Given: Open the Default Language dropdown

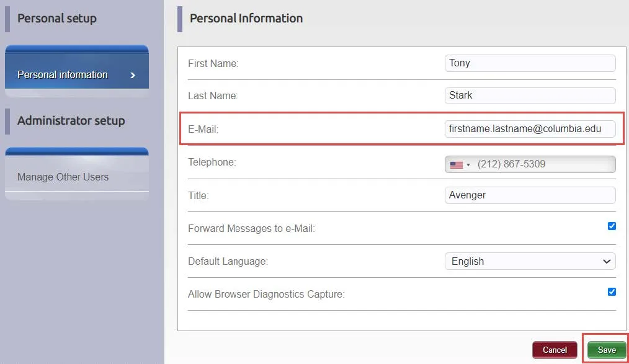Looking at the screenshot, I should (x=530, y=262).
